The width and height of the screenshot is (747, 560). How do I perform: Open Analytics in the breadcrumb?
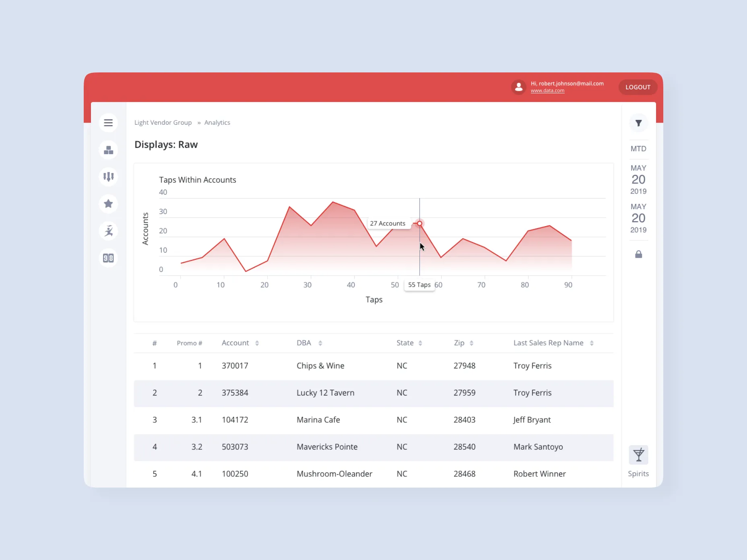click(x=217, y=122)
